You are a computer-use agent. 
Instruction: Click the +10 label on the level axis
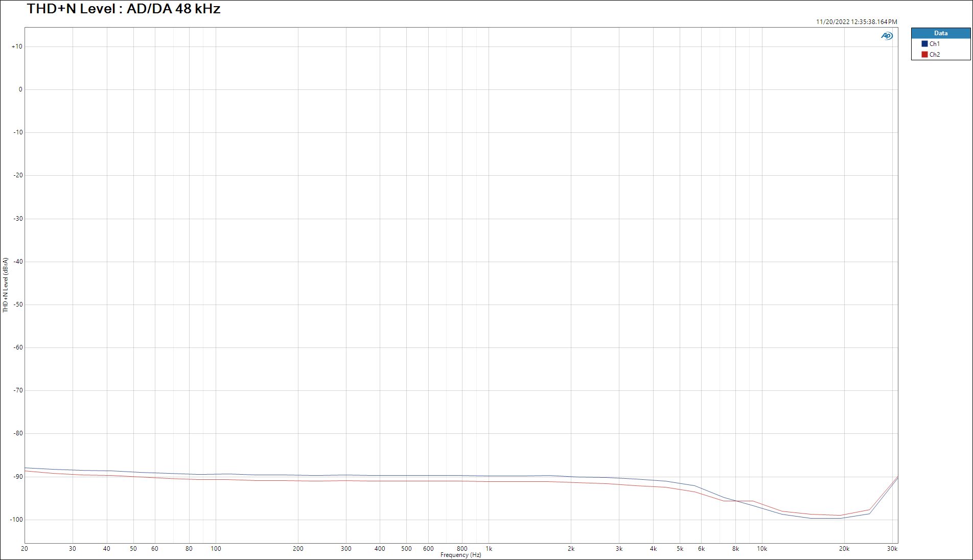tap(17, 46)
